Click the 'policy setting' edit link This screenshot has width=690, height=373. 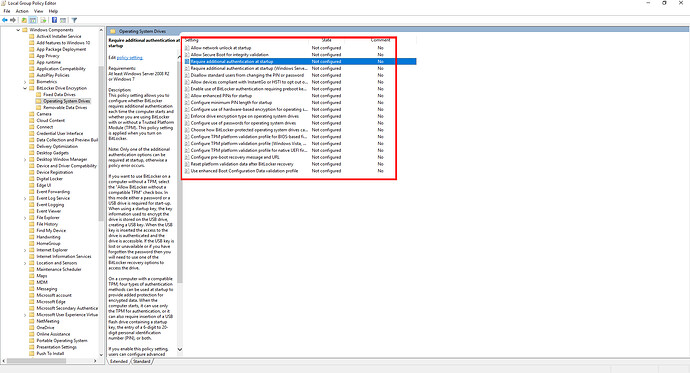pyautogui.click(x=129, y=58)
